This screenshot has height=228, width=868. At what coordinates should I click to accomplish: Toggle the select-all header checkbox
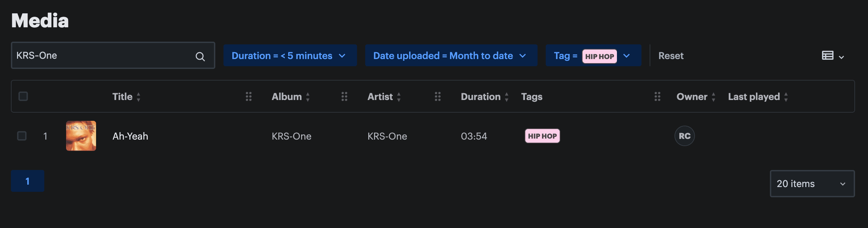pos(23,96)
